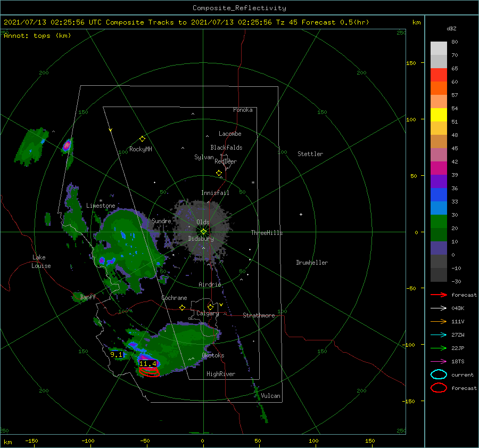Click the Drumheller city label
Viewport: 479px width, 448px height.
click(312, 263)
